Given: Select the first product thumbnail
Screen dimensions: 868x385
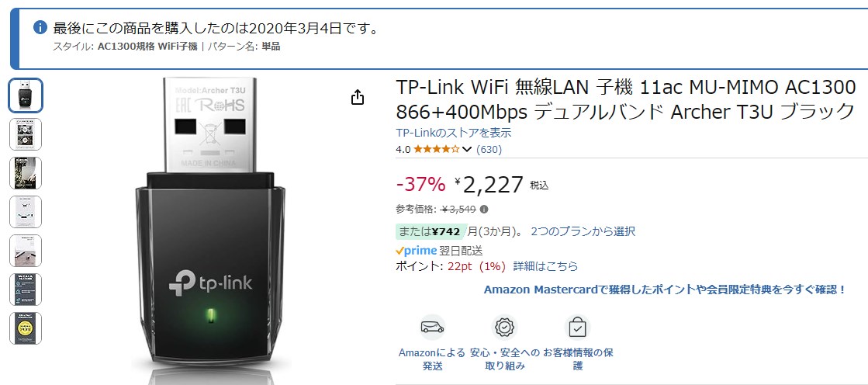Looking at the screenshot, I should pos(26,95).
